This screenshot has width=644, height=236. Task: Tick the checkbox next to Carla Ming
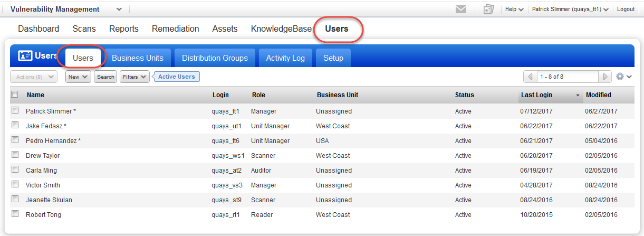click(x=15, y=169)
